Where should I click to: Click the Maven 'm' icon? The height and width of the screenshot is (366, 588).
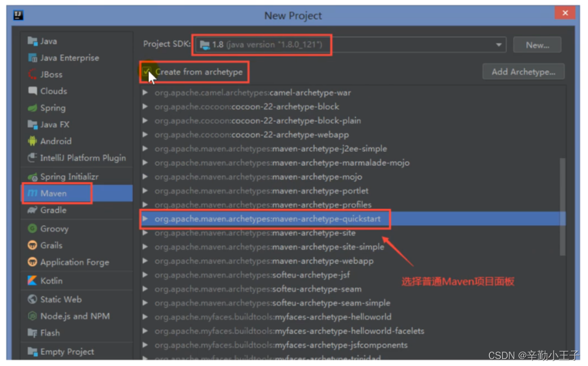coord(32,193)
